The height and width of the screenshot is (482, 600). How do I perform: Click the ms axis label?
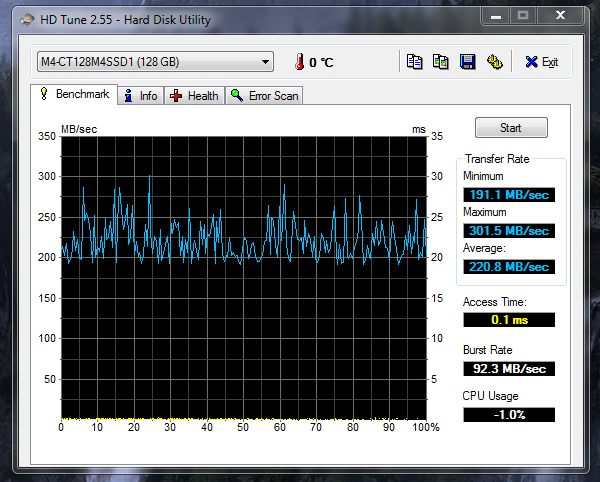click(x=419, y=130)
